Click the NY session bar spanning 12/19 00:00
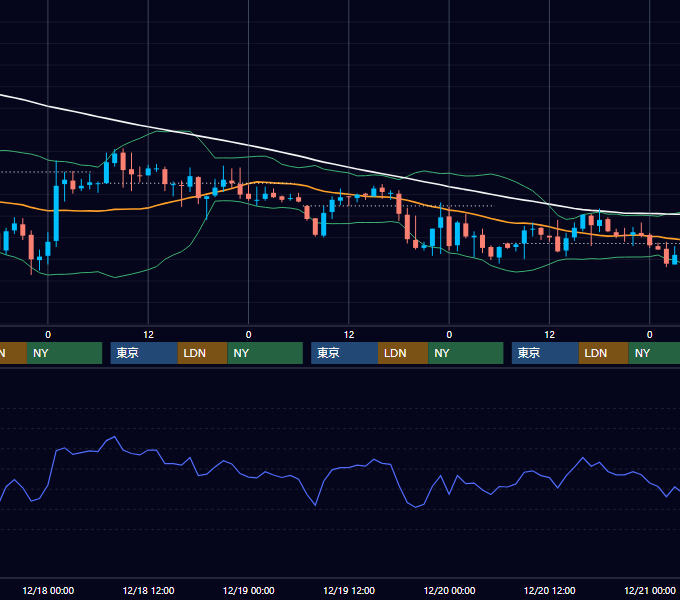 click(x=265, y=353)
